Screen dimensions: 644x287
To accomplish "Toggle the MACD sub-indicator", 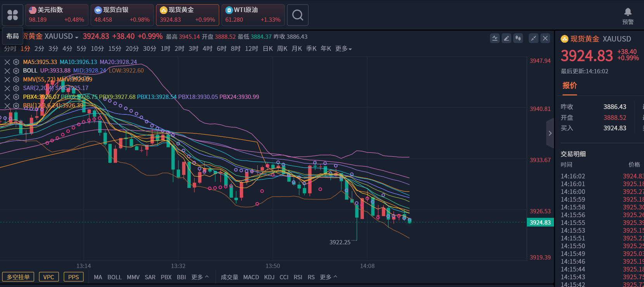I will coord(251,277).
